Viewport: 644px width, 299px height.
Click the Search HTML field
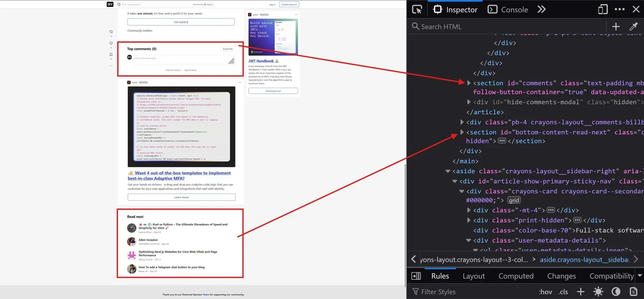[x=507, y=27]
